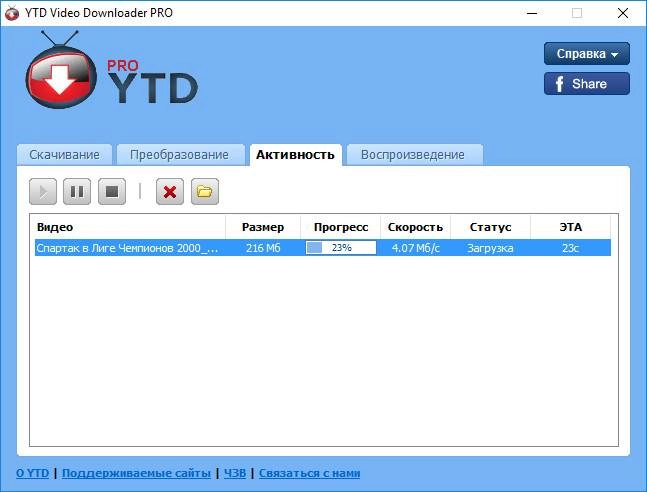Pause the current download
Viewport: 647px width, 492px height.
pyautogui.click(x=77, y=192)
